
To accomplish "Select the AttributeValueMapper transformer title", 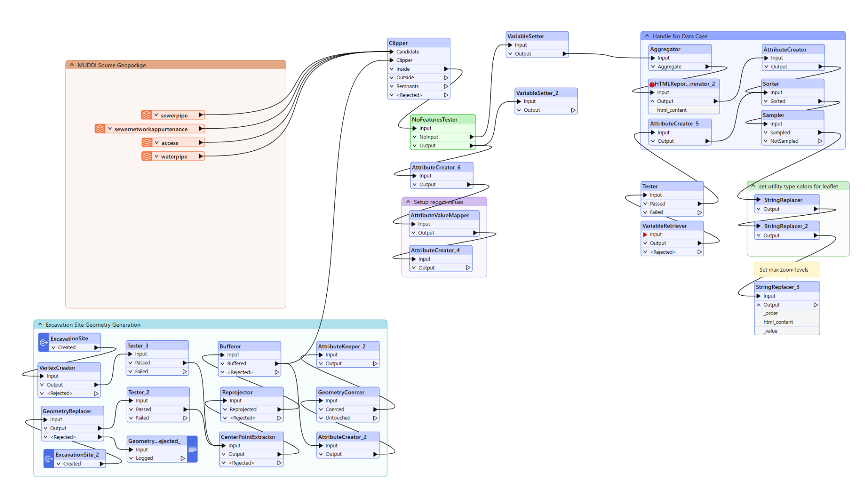I will click(440, 215).
